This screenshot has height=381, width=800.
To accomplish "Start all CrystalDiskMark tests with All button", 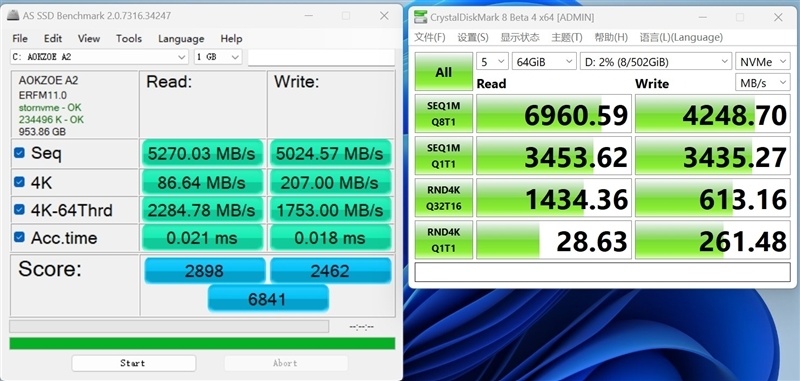I will tap(443, 72).
